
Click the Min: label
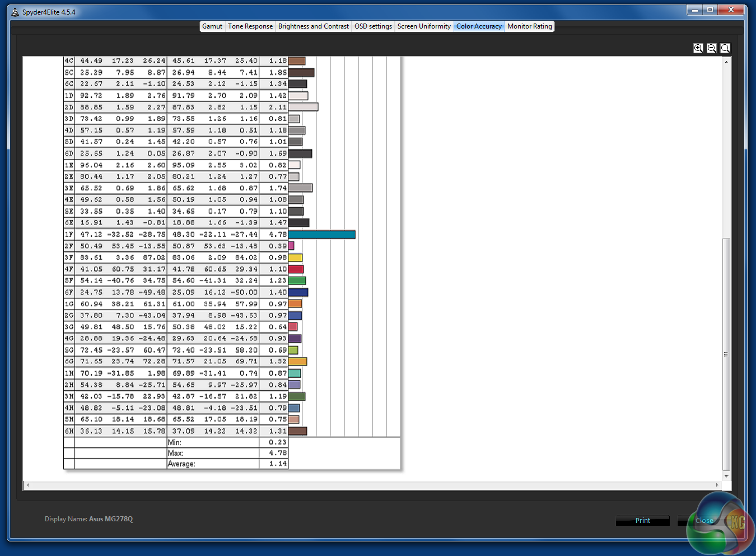tap(175, 442)
